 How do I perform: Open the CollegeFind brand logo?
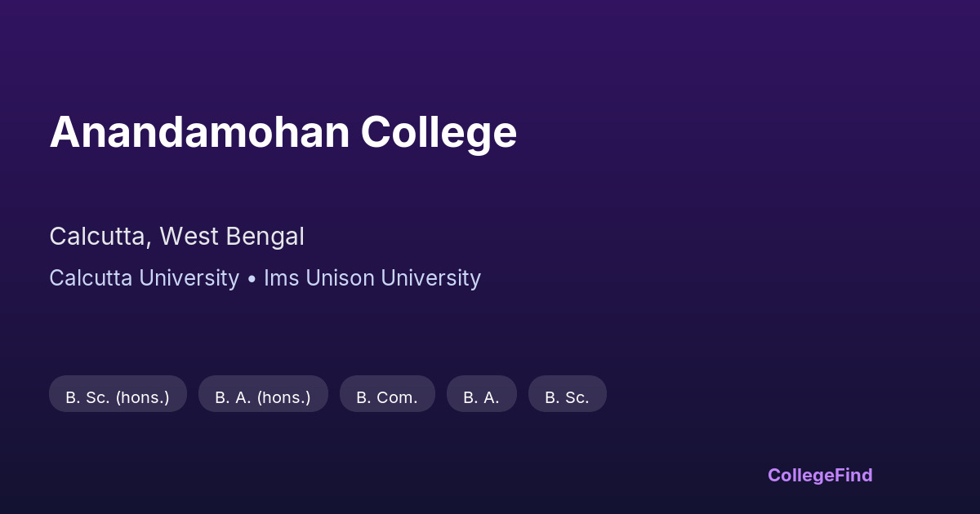[x=820, y=475]
